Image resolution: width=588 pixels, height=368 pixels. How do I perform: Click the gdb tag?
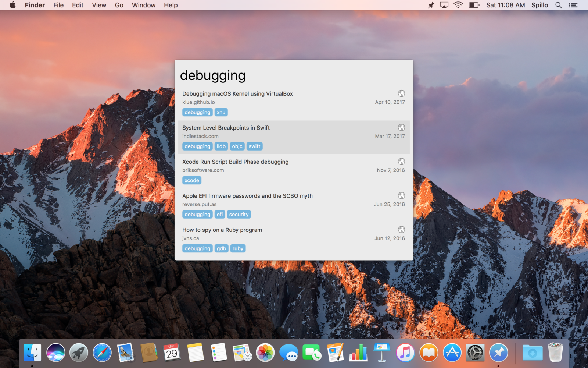coord(221,248)
